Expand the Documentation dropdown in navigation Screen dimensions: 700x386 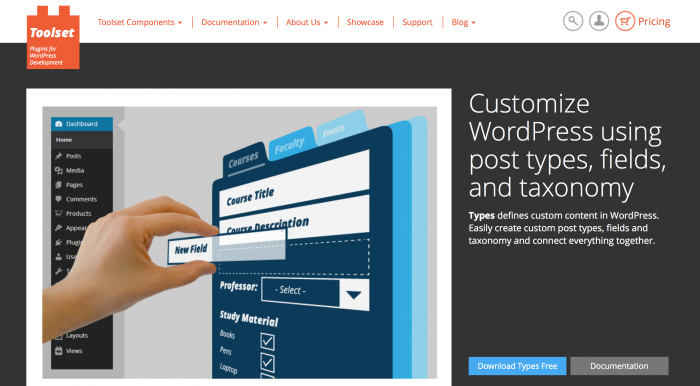(x=234, y=22)
